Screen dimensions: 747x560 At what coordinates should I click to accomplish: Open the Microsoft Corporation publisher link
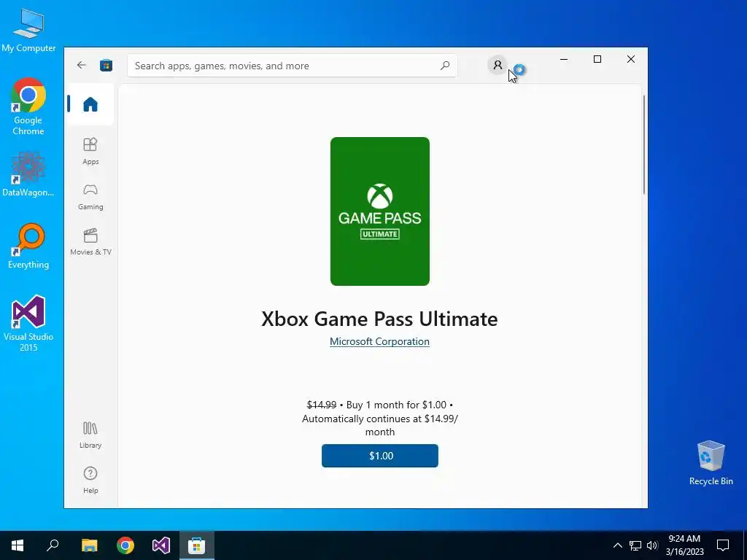379,341
